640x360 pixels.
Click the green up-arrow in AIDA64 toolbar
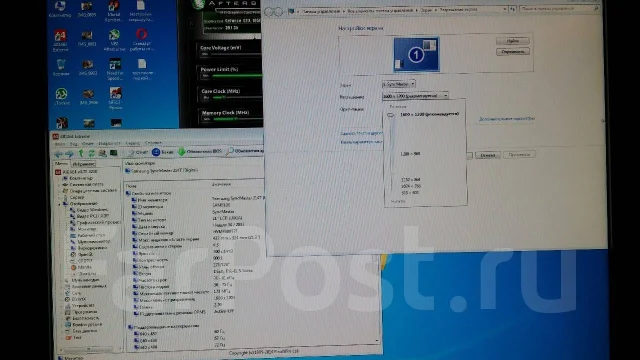[81, 153]
